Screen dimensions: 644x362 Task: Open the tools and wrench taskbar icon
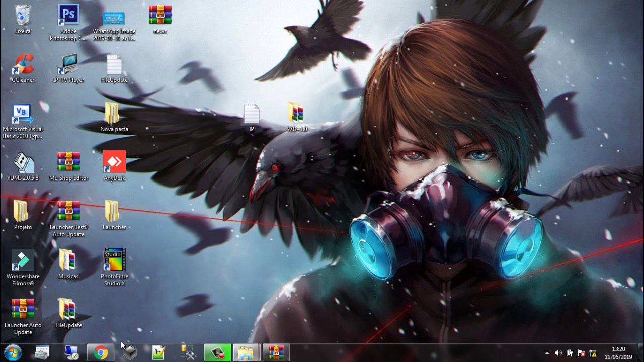(x=188, y=353)
